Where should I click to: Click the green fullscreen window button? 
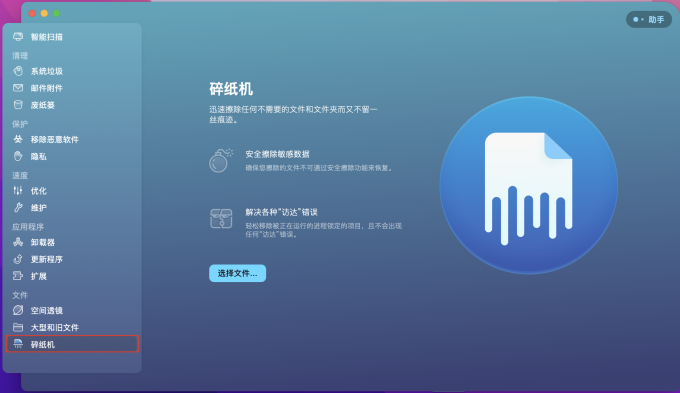pyautogui.click(x=56, y=13)
